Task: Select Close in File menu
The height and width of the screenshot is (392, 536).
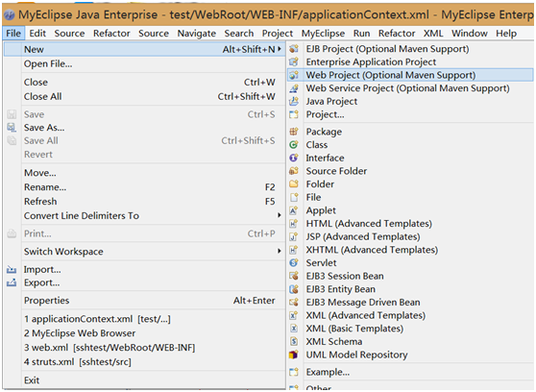Action: pyautogui.click(x=145, y=82)
